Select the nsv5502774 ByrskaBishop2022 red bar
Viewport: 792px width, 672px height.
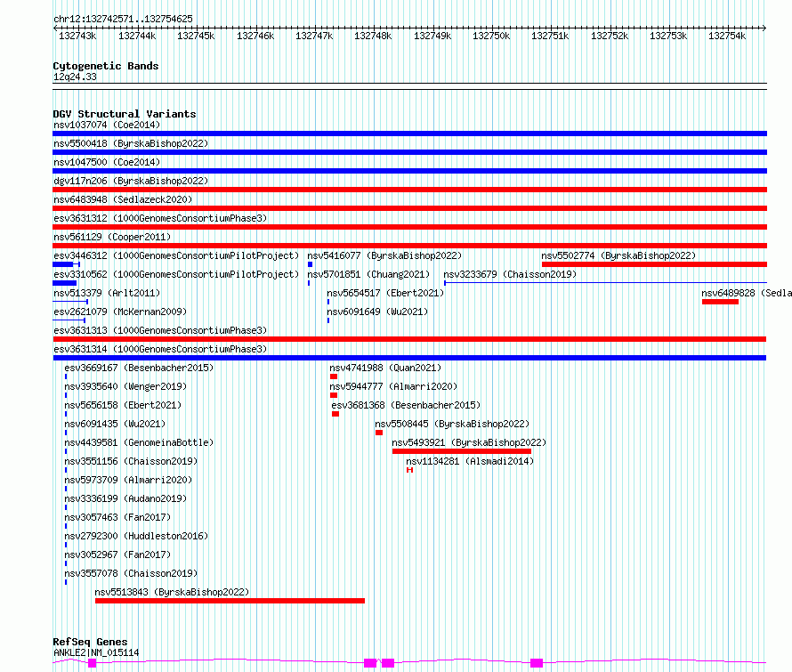(654, 264)
